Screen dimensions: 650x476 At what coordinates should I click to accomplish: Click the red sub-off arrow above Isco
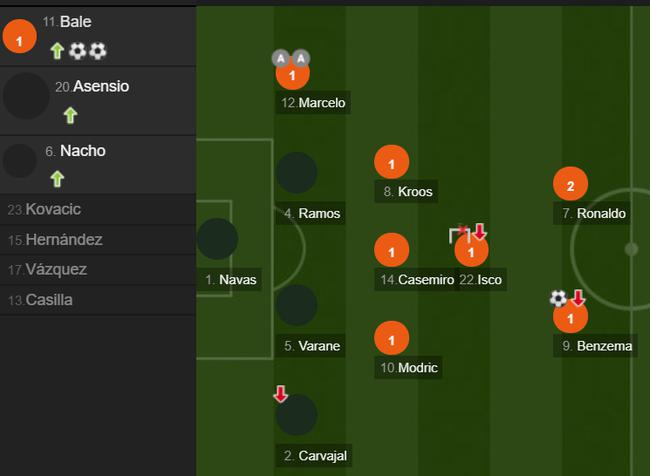pyautogui.click(x=480, y=232)
